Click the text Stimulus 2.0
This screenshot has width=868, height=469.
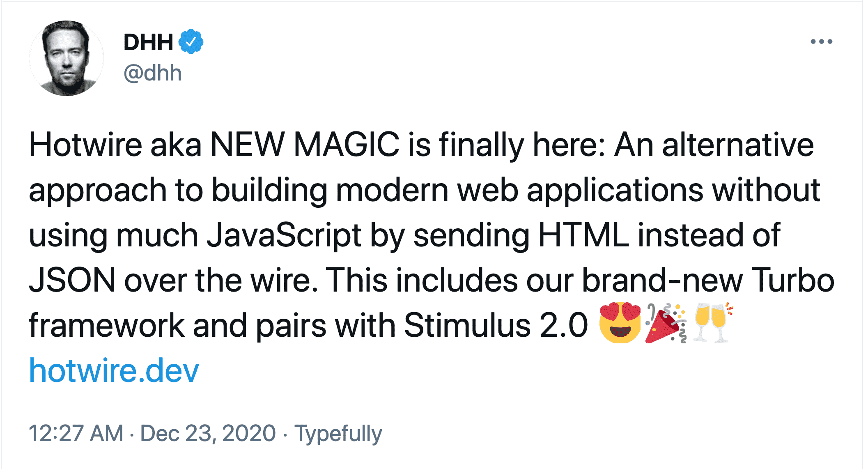tap(496, 325)
